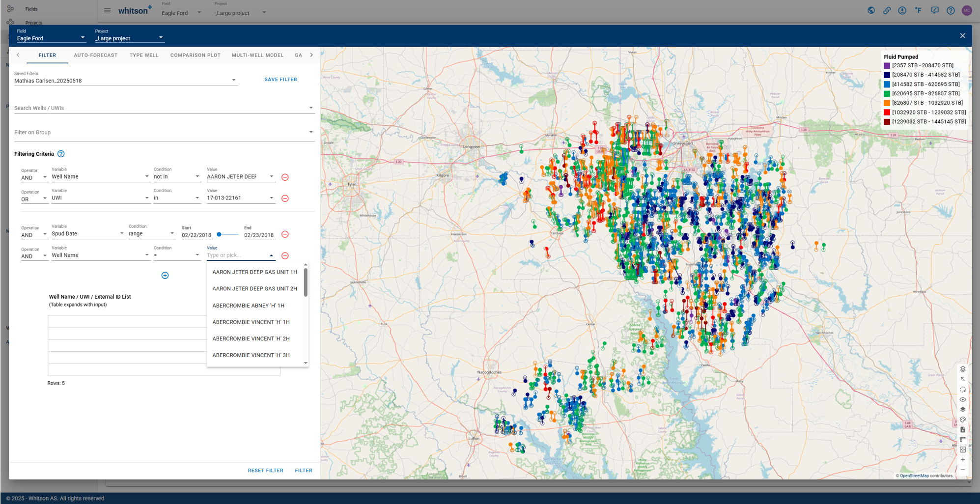The width and height of the screenshot is (980, 504).
Task: Add a new filter criterion with plus
Action: tap(165, 276)
